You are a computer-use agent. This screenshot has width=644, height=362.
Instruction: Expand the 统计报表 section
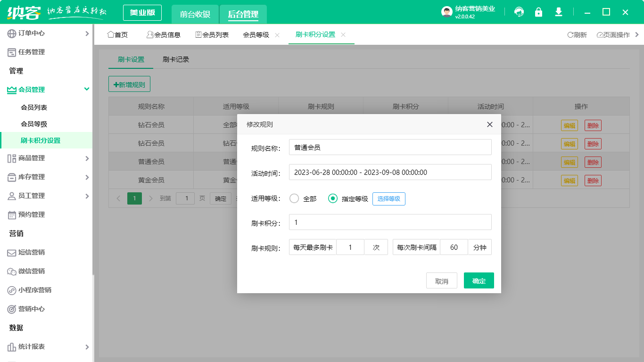click(28, 346)
